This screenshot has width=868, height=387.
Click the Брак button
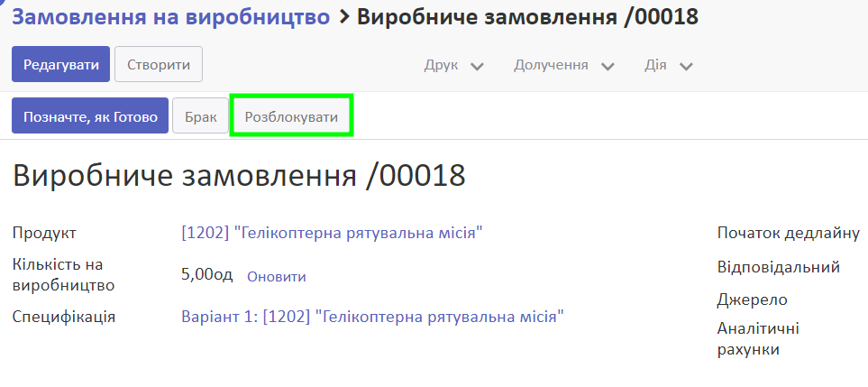pos(200,117)
